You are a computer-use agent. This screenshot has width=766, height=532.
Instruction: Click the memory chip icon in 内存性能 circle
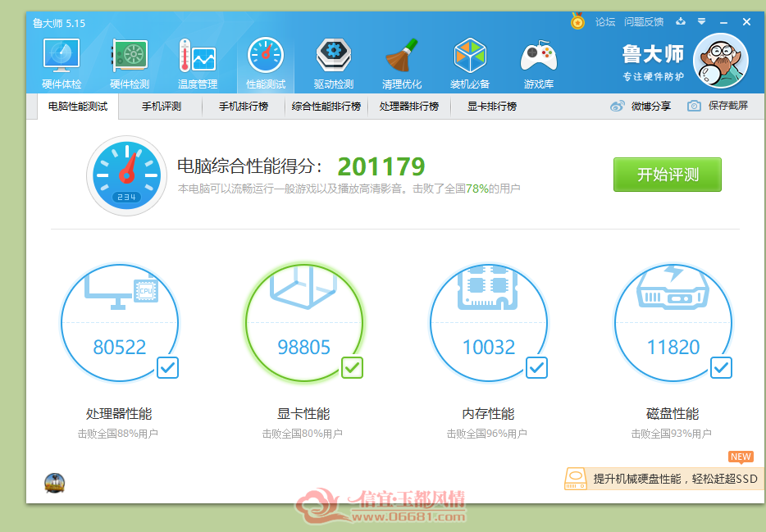click(x=487, y=288)
